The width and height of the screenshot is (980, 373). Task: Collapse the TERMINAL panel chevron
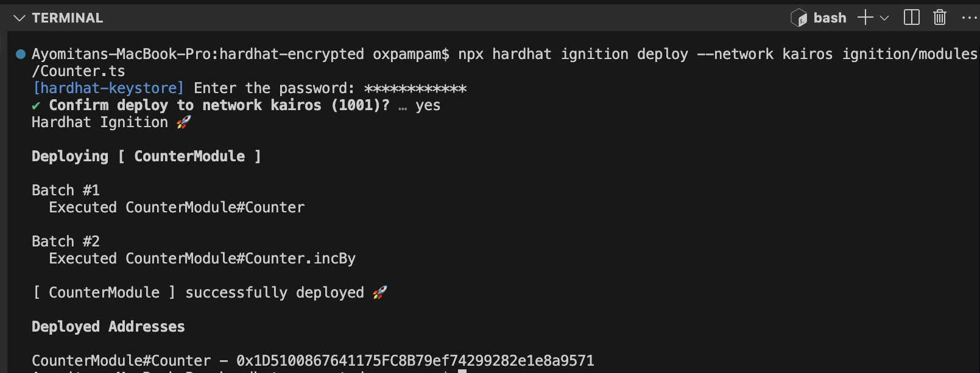point(19,18)
